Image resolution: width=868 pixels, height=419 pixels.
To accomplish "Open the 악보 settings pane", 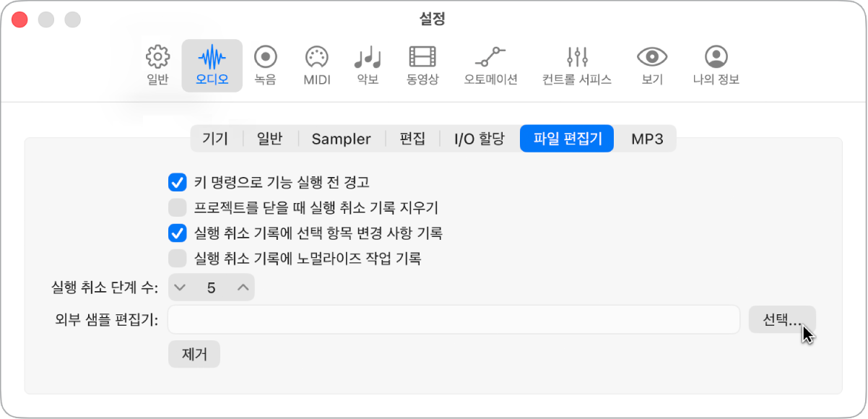I will click(x=367, y=65).
